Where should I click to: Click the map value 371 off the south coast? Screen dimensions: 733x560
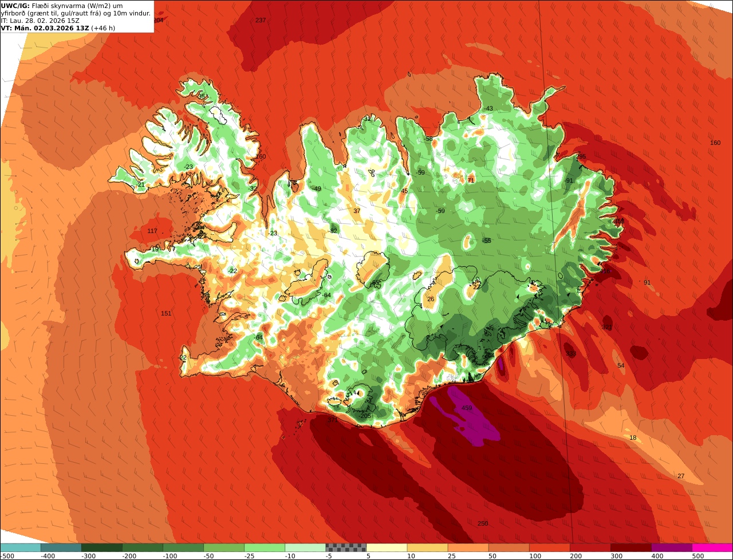(x=332, y=420)
